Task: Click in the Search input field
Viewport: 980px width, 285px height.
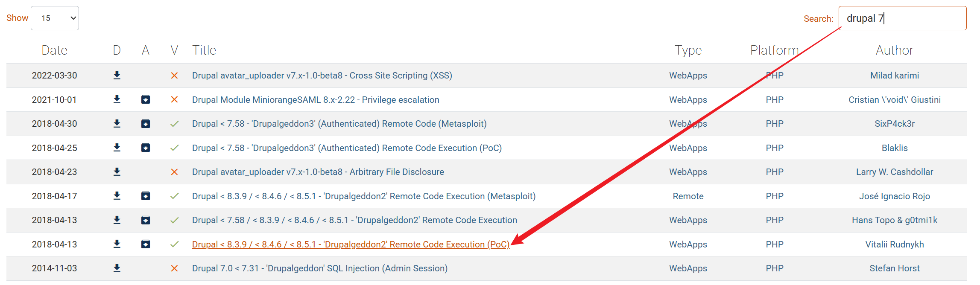Action: tap(902, 18)
